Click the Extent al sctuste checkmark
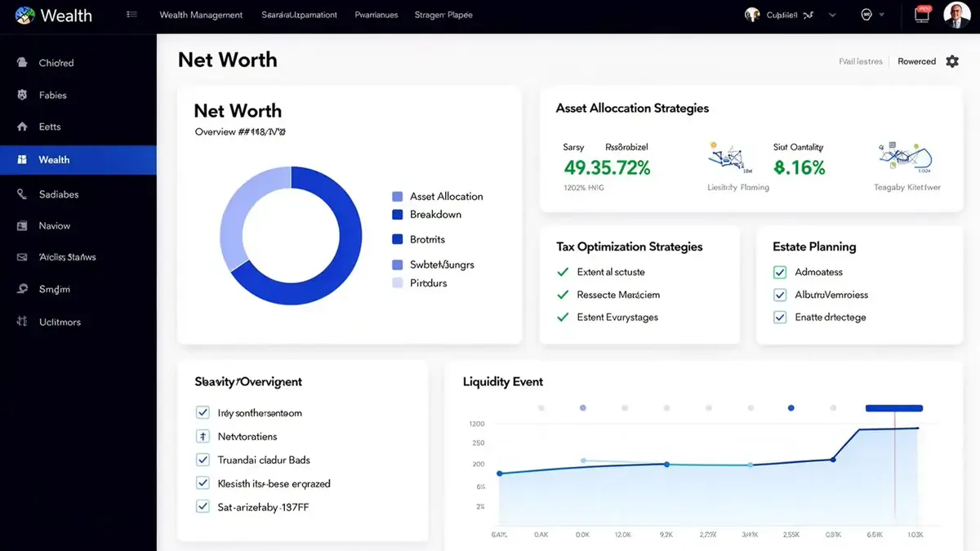This screenshot has width=980, height=551. [563, 272]
